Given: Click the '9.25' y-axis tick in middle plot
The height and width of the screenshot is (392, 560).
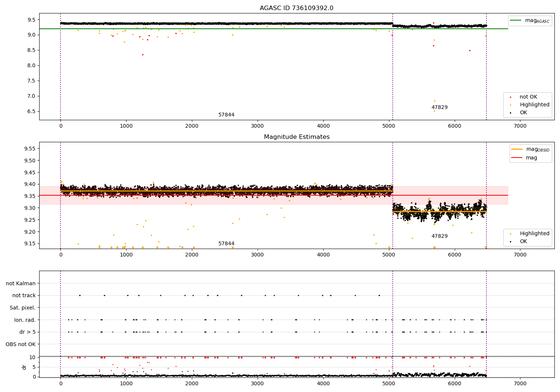Looking at the screenshot, I should pos(30,220).
